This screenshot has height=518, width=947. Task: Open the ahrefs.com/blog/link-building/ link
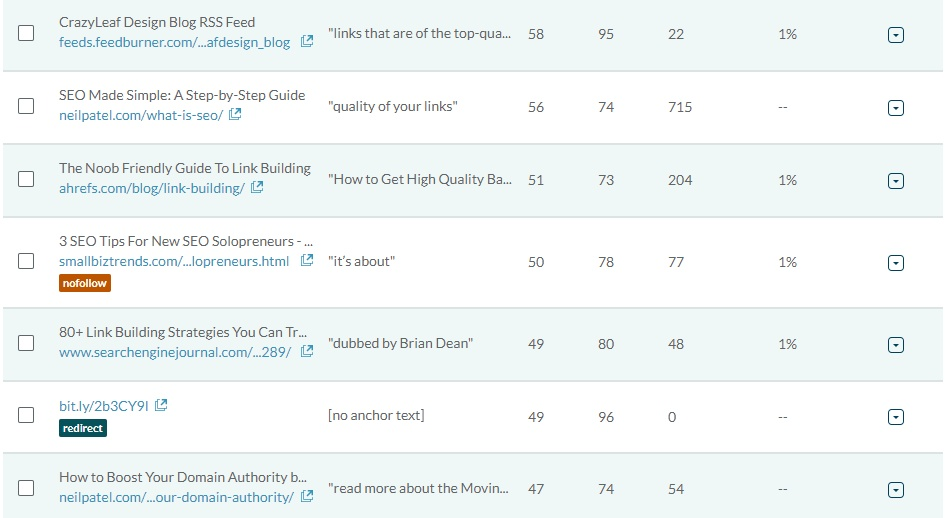coord(152,188)
